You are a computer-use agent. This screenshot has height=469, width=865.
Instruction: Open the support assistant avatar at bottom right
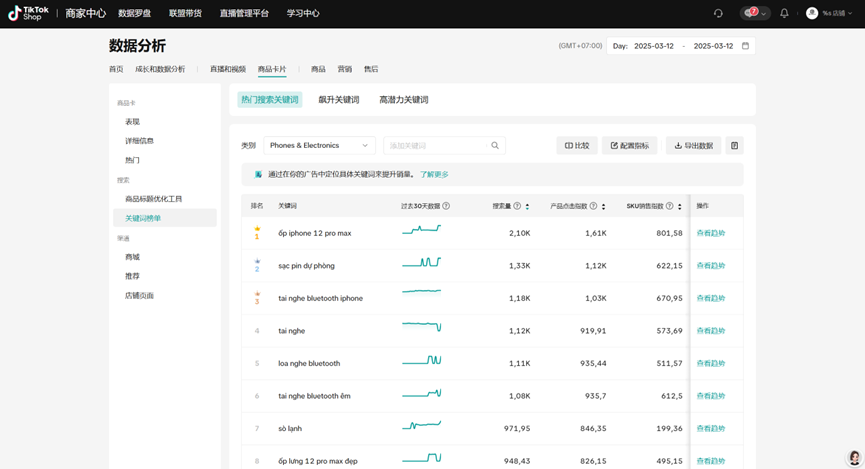pyautogui.click(x=855, y=457)
